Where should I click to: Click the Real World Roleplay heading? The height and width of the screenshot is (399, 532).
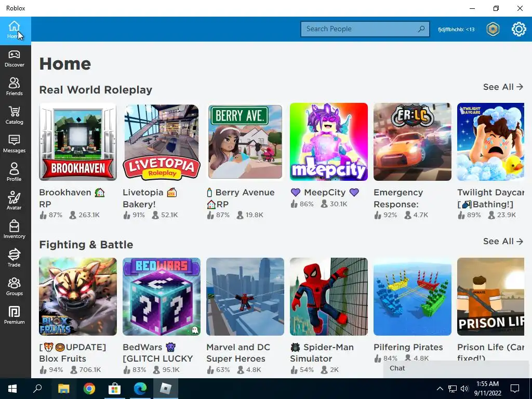[x=96, y=90]
